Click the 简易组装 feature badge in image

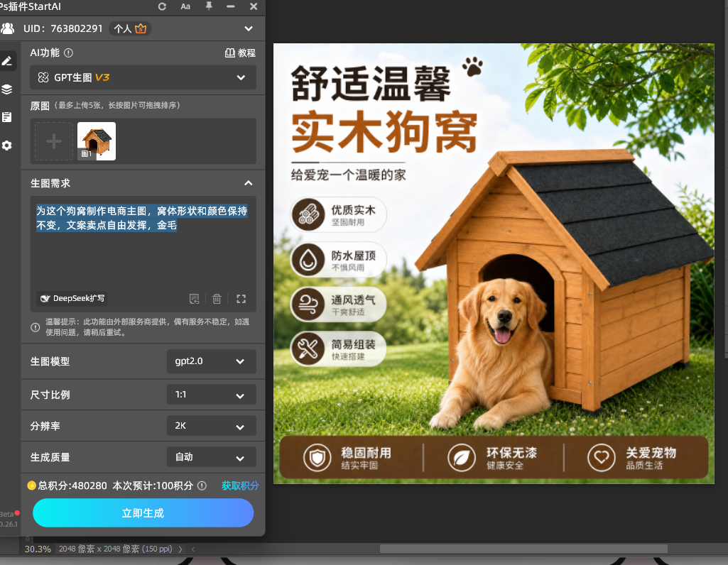tap(339, 349)
